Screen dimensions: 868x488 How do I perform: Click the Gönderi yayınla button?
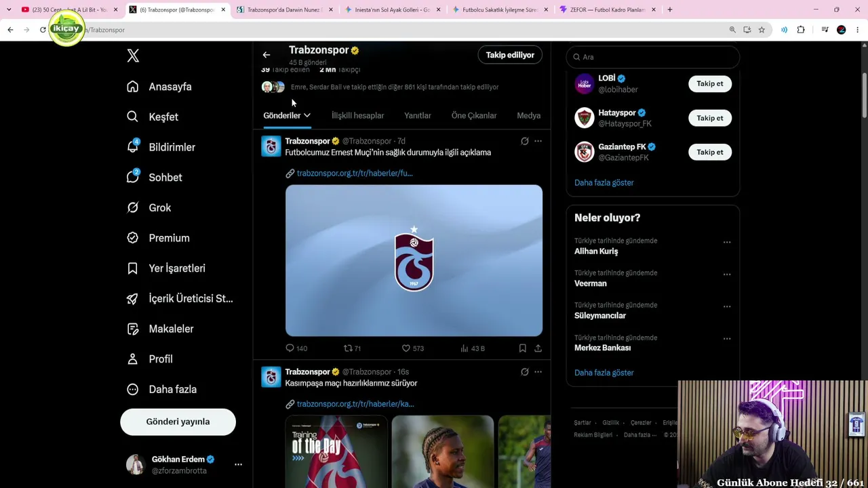point(178,422)
